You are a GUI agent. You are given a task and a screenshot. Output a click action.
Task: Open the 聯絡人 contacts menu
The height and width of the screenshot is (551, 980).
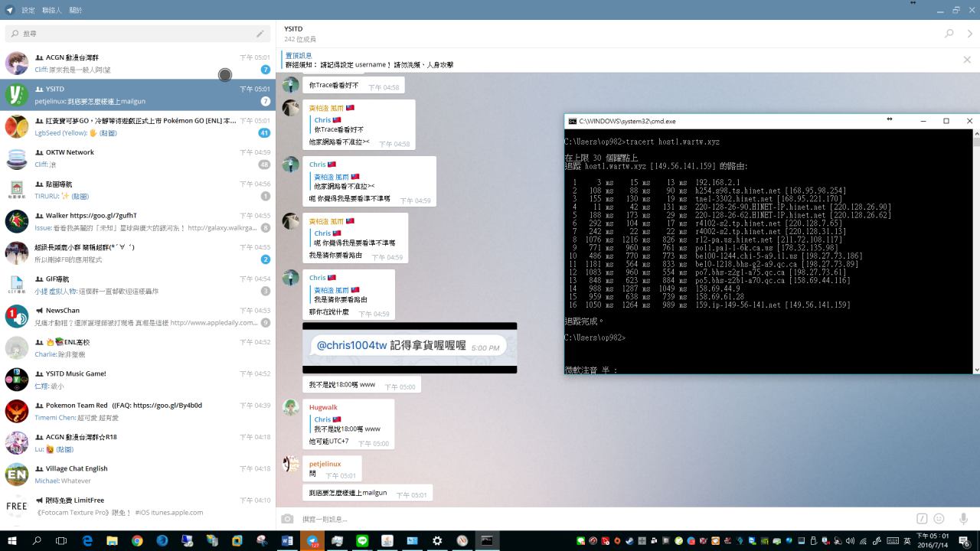(52, 10)
